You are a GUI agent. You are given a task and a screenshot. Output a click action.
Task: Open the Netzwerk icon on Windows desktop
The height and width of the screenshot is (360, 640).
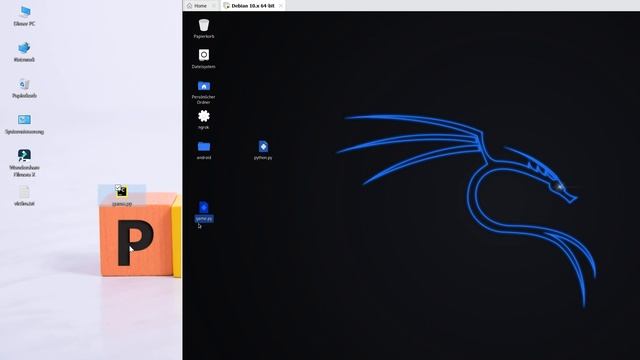tap(24, 52)
